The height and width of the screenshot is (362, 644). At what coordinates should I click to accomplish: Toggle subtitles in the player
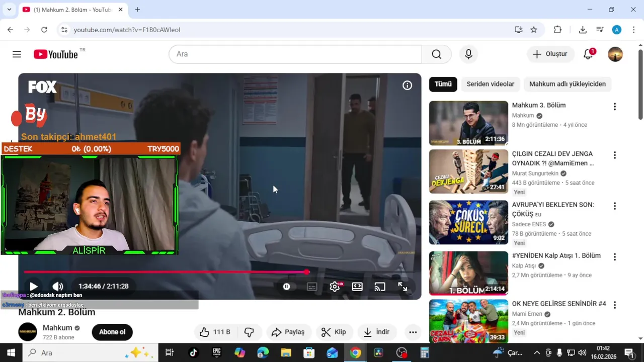click(x=312, y=287)
